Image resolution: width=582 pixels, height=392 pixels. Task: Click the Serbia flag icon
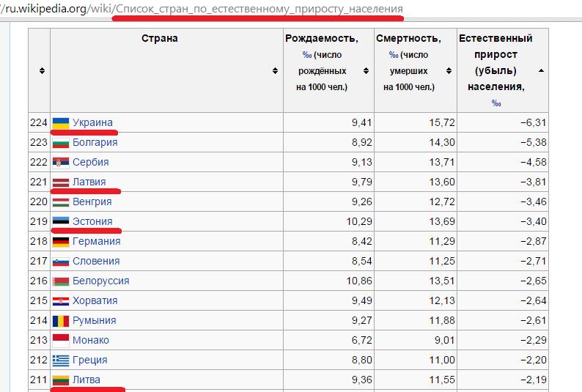pos(61,163)
